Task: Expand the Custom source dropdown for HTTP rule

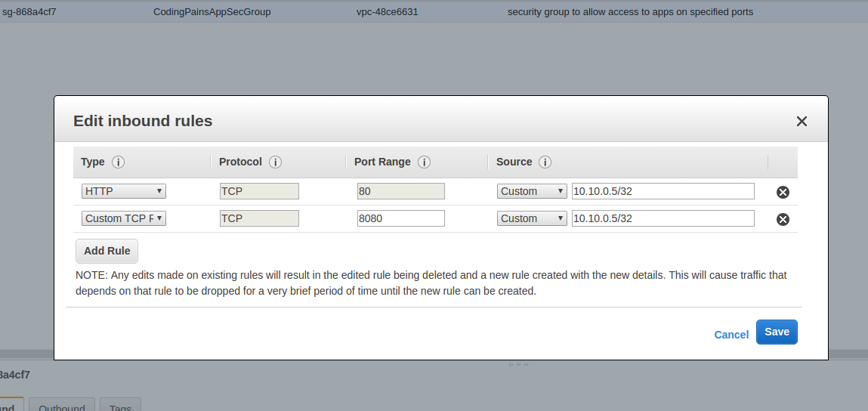Action: 532,191
